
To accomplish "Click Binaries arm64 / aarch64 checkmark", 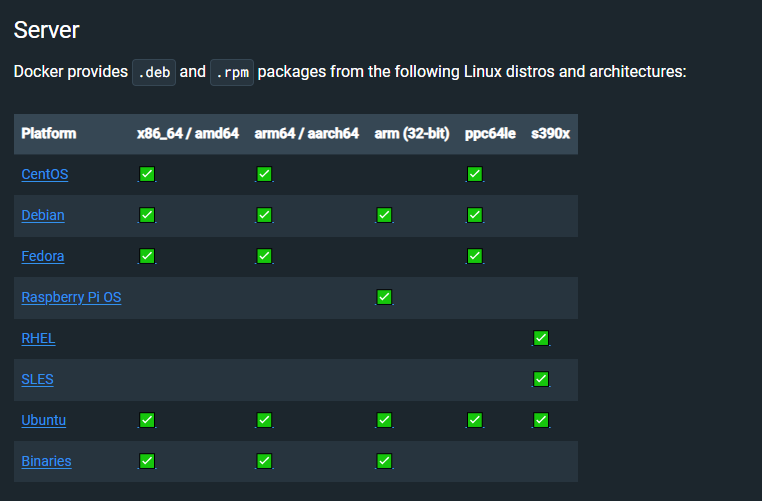I will pyautogui.click(x=264, y=461).
